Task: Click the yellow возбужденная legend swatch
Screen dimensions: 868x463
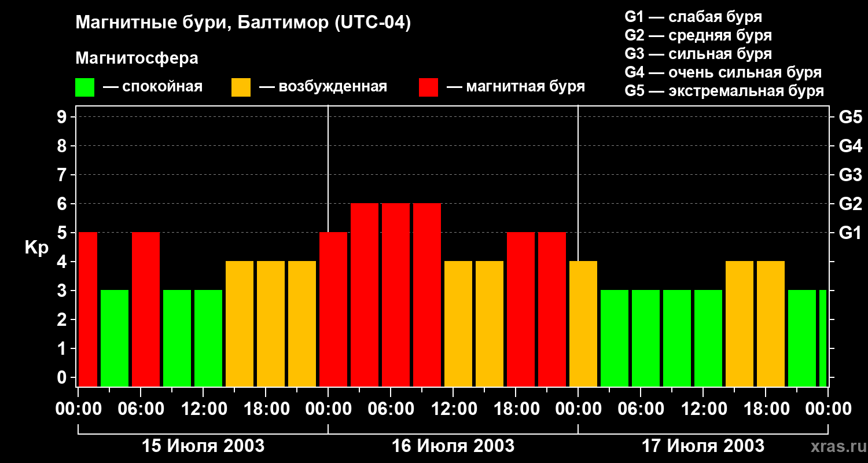Action: pos(241,87)
